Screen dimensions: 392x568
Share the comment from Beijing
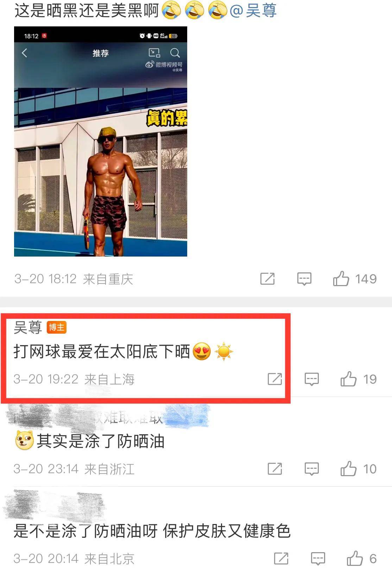281,558
